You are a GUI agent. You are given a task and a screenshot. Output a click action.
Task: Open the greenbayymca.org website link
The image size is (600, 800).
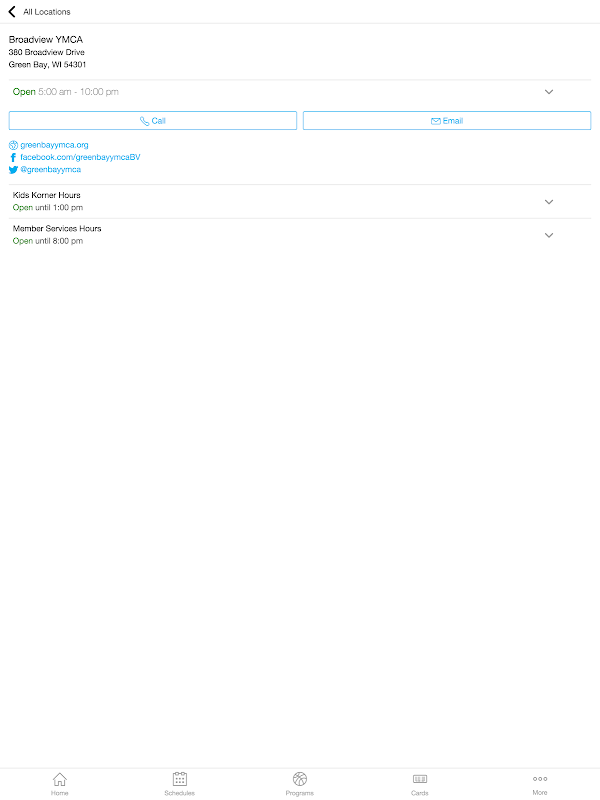click(55, 145)
